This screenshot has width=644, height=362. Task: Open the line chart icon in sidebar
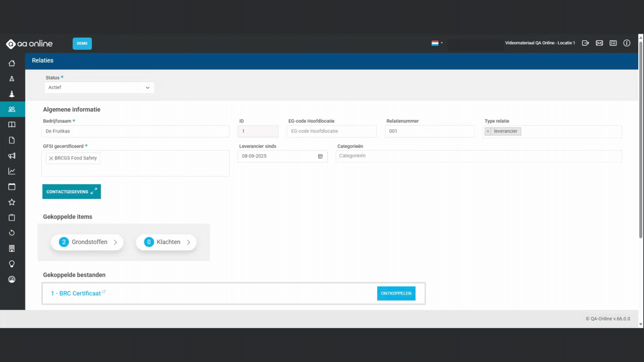tap(12, 171)
